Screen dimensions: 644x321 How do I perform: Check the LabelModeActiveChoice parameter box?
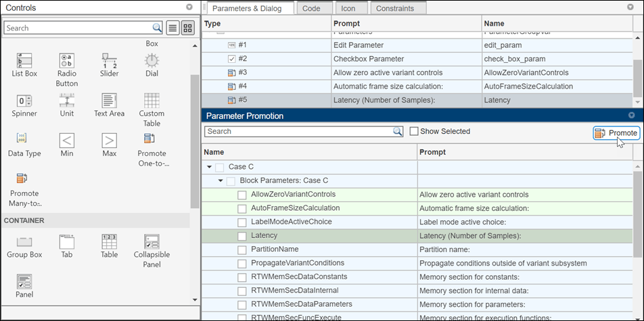click(x=242, y=223)
